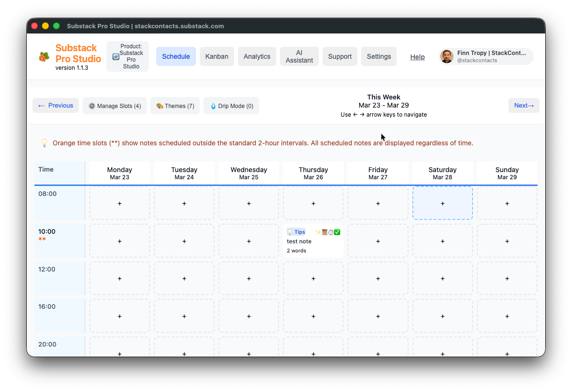
Task: Click the scroll icon on the test note card
Action: tap(324, 232)
